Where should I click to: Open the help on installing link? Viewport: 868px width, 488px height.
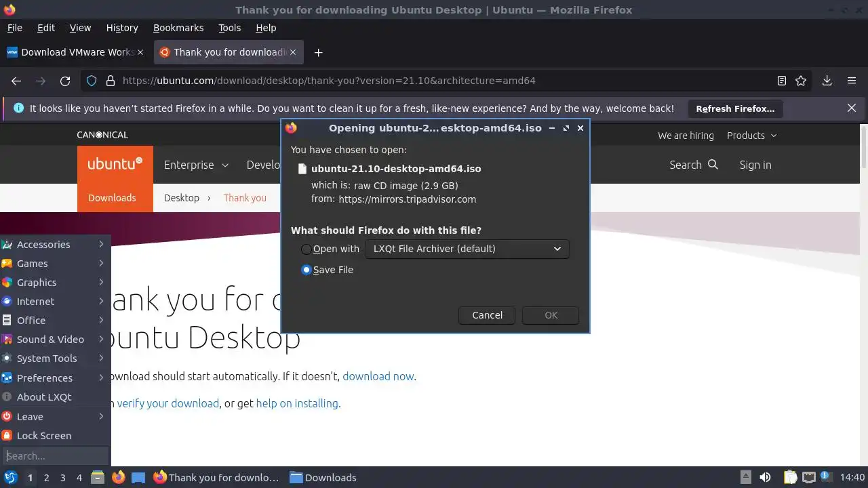click(x=297, y=403)
